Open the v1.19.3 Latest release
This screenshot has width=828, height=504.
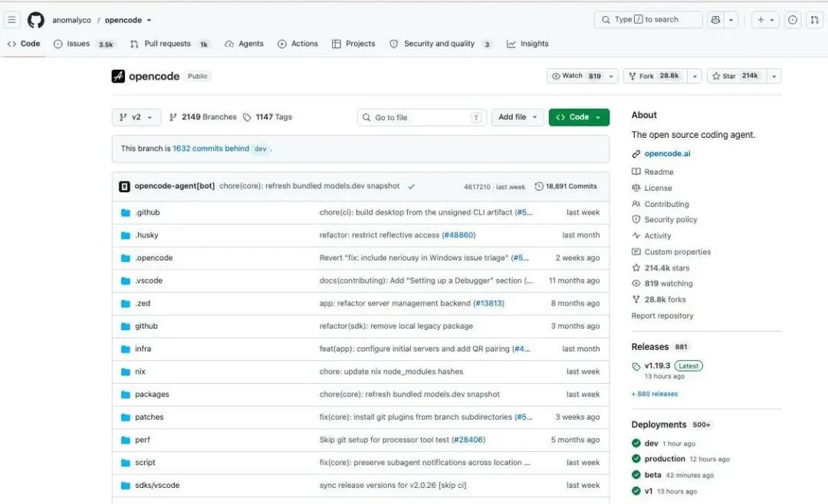pos(668,365)
